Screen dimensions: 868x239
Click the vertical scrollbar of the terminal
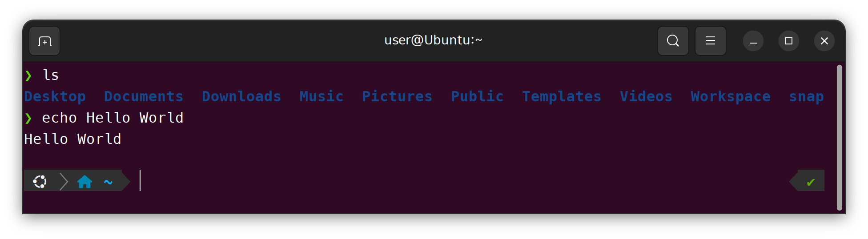pyautogui.click(x=840, y=138)
